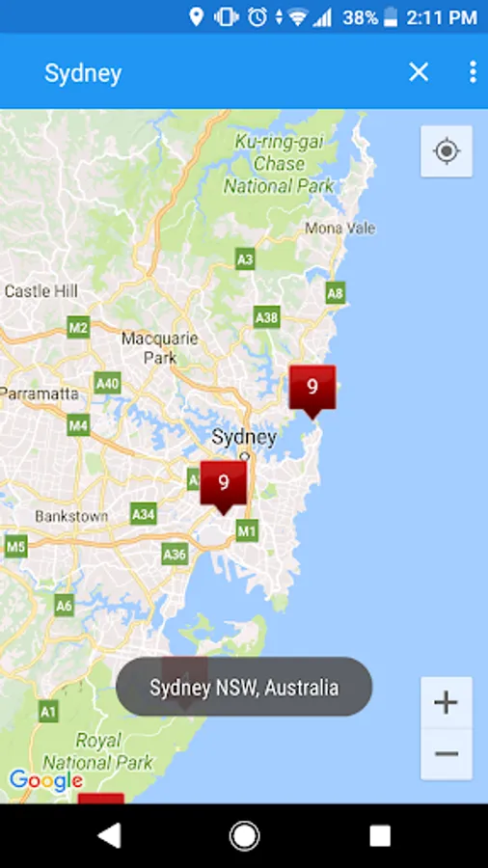The image size is (488, 868).
Task: Tap the Google logo on the map
Action: [x=46, y=780]
